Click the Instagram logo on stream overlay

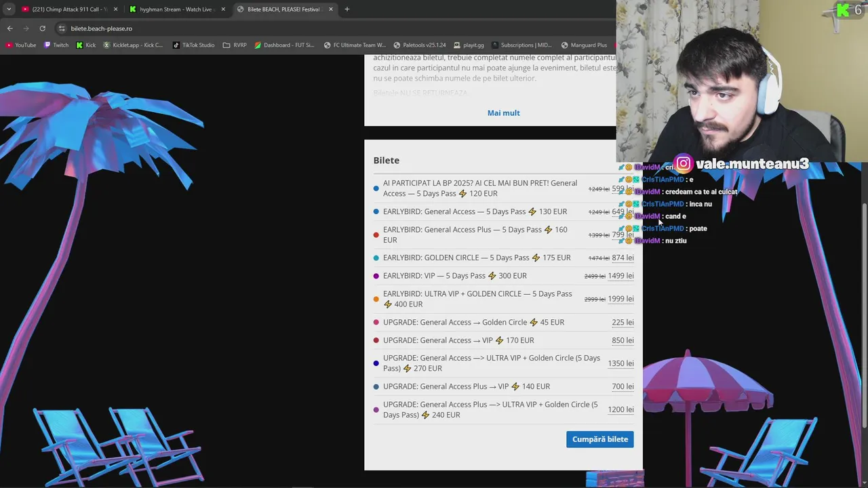[684, 164]
